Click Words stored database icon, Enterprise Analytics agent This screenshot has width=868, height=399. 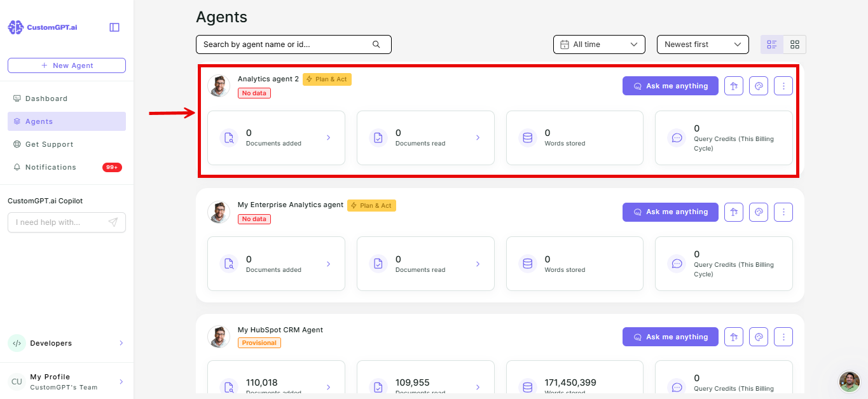click(x=527, y=264)
